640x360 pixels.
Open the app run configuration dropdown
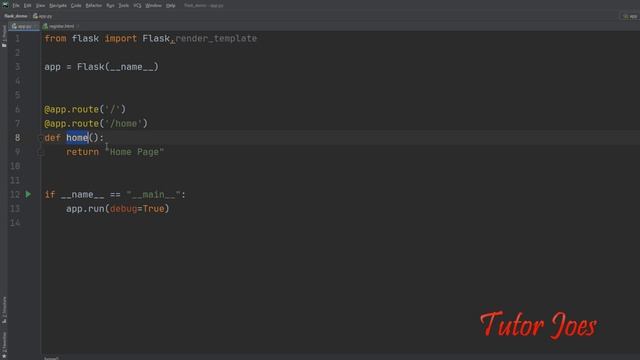(x=630, y=16)
